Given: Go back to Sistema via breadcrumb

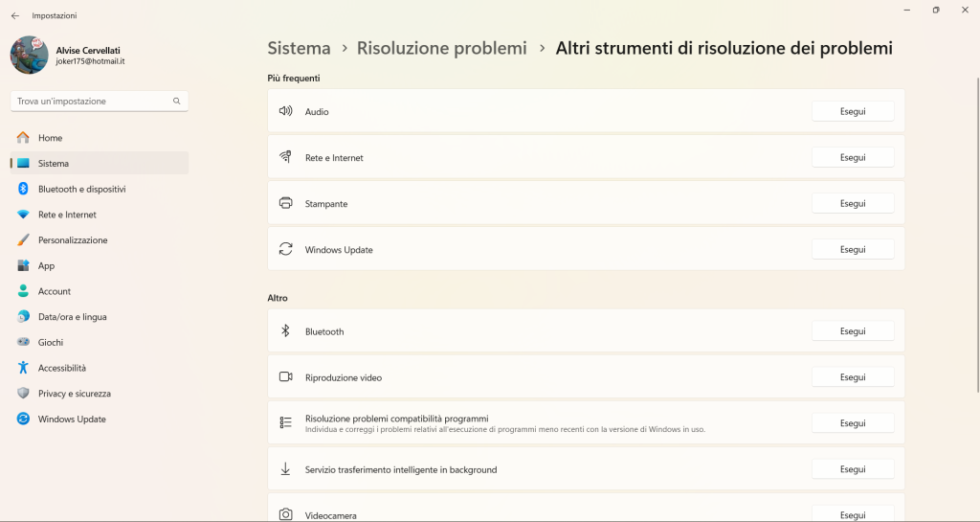Looking at the screenshot, I should point(299,48).
